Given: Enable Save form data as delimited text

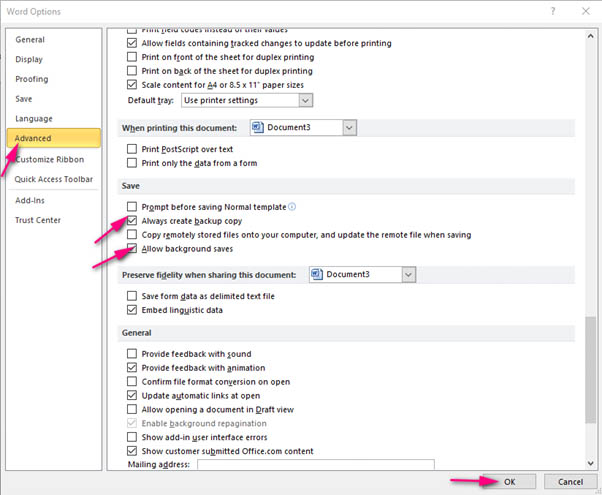Looking at the screenshot, I should (x=132, y=296).
